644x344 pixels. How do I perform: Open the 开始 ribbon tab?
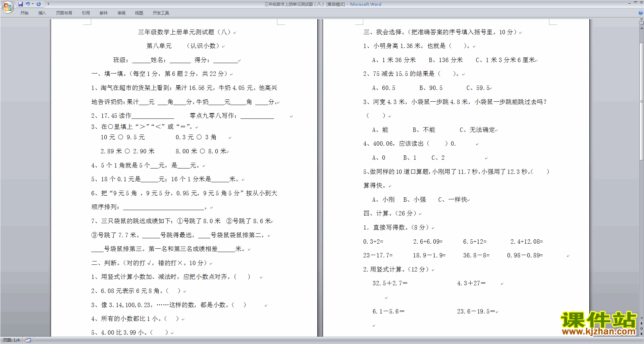coord(24,13)
